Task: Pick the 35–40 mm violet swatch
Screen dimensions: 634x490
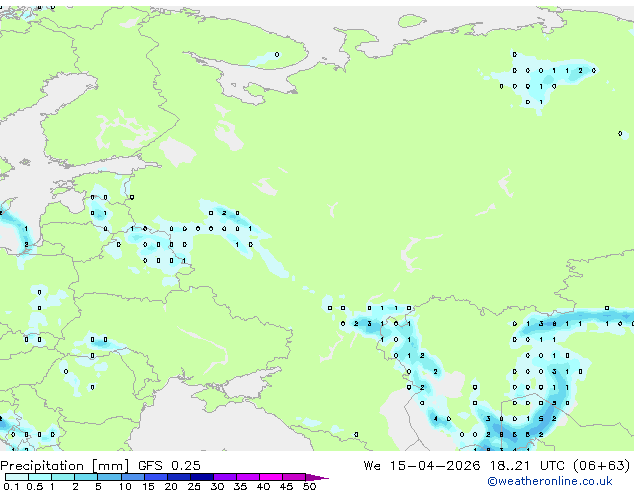Action: (x=248, y=477)
